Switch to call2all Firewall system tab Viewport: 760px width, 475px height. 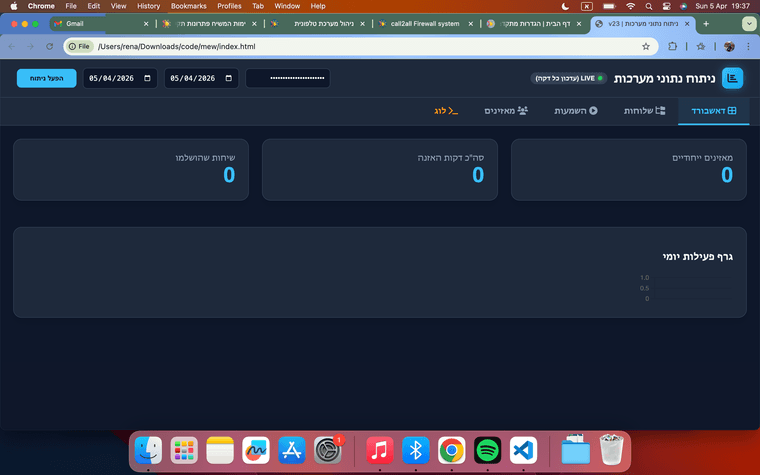(x=425, y=24)
